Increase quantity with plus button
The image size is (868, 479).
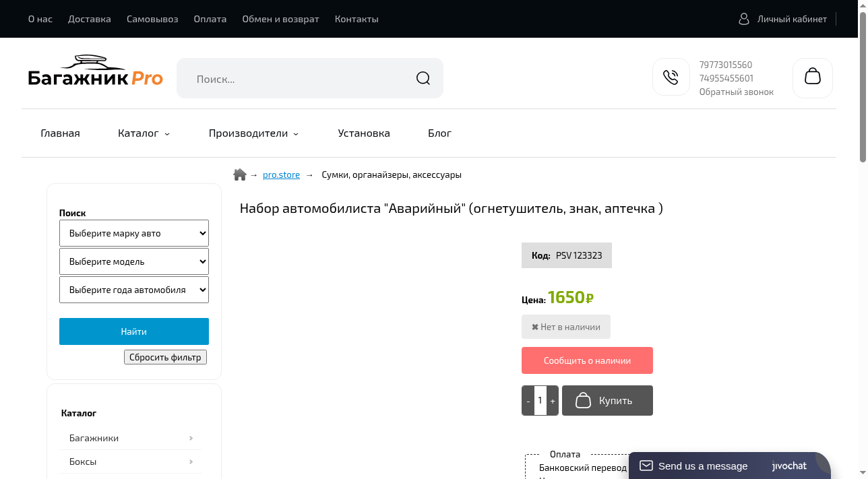tap(553, 400)
